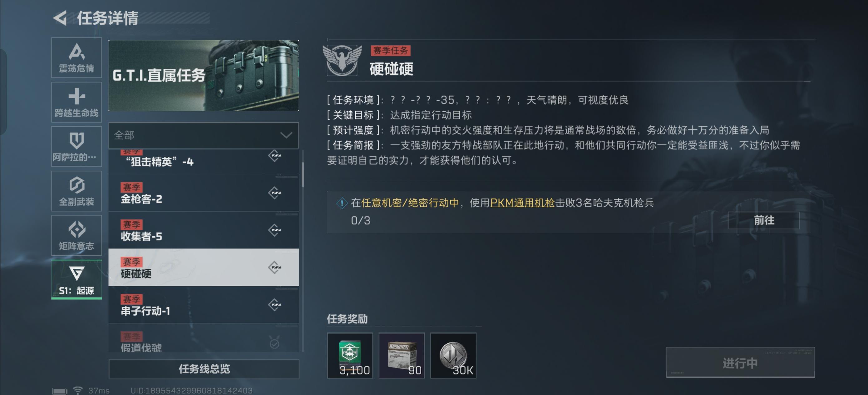Click the mission list scrollbar
This screenshot has height=395, width=868.
click(303, 174)
